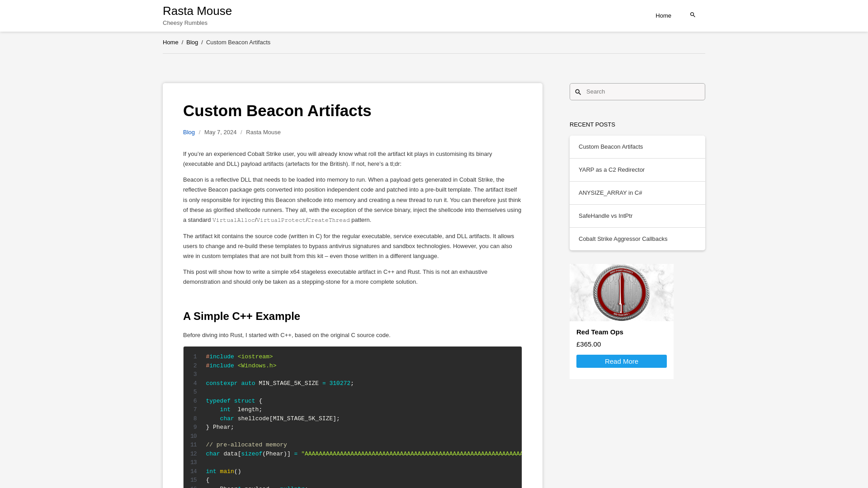Screen dimensions: 868x488
Task: Click the Read More button for Red Team Ops
Action: pos(621,361)
